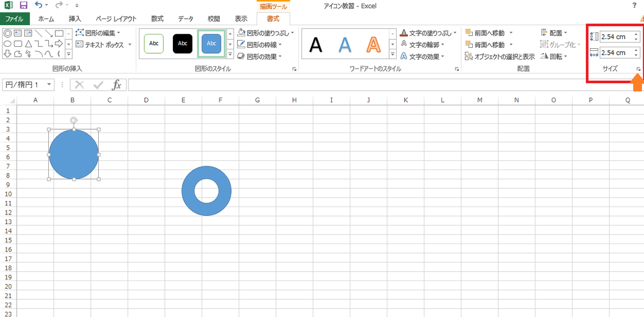Insert a right arrow shape
This screenshot has width=644, height=317.
pyautogui.click(x=59, y=43)
